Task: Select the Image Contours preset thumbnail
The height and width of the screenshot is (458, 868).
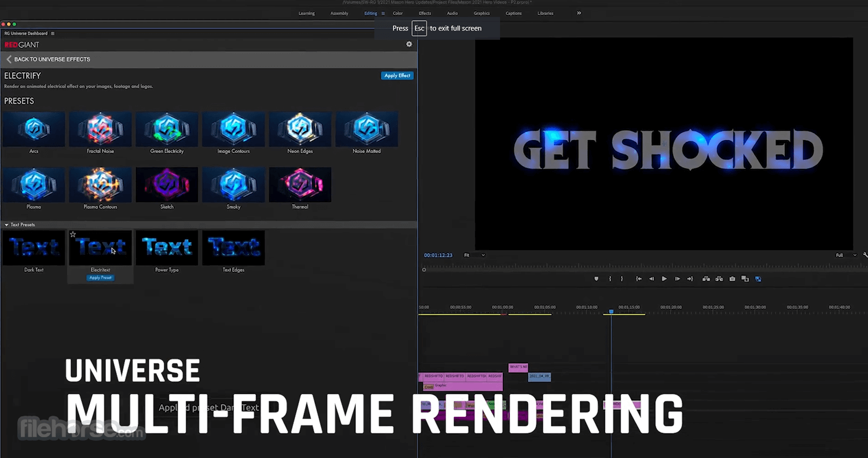Action: click(233, 129)
